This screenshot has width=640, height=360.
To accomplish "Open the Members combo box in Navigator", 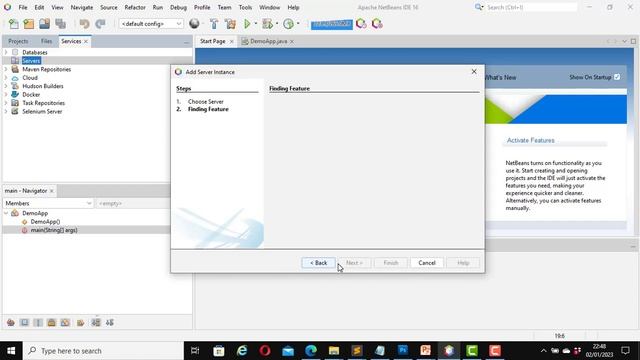I will coord(48,203).
